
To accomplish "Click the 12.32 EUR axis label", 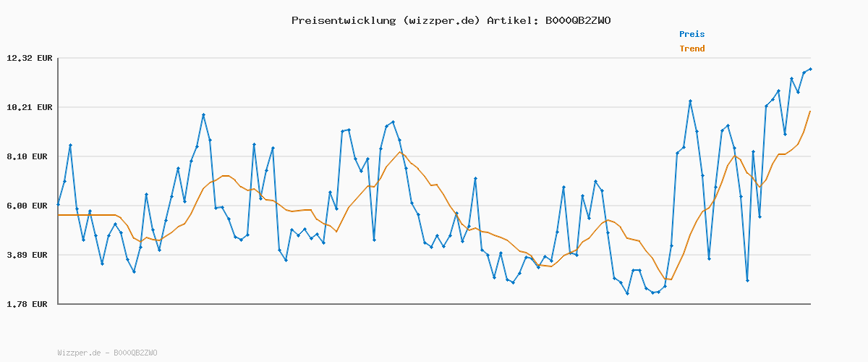I will [x=30, y=58].
